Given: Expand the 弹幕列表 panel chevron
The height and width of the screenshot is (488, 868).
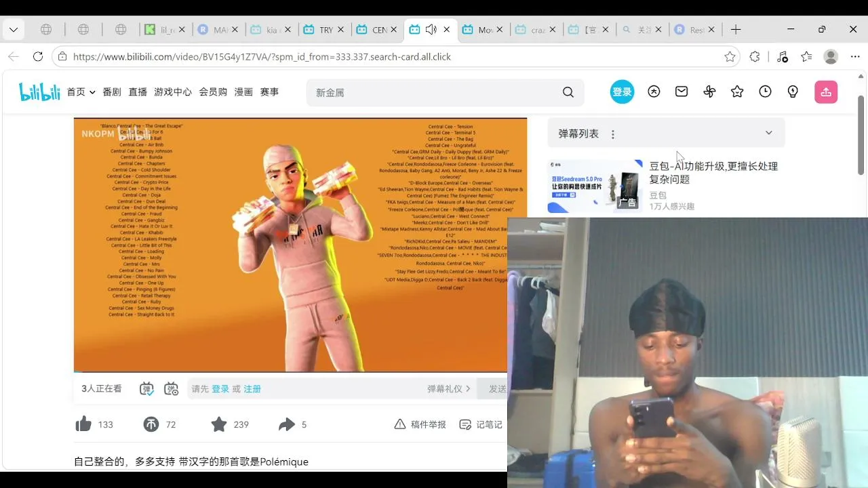Looking at the screenshot, I should coord(768,133).
